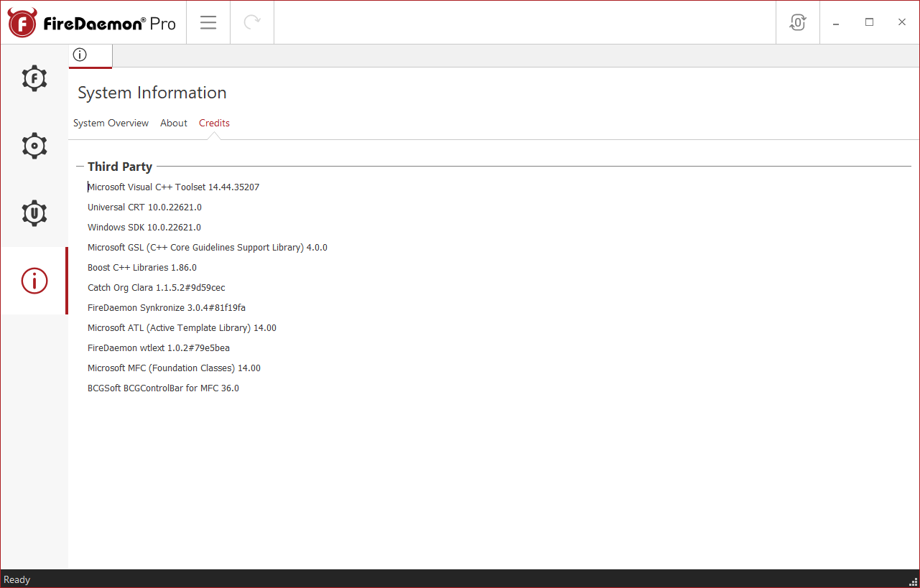Click Microsoft ATL 14.00 entry
920x588 pixels.
pyautogui.click(x=182, y=328)
